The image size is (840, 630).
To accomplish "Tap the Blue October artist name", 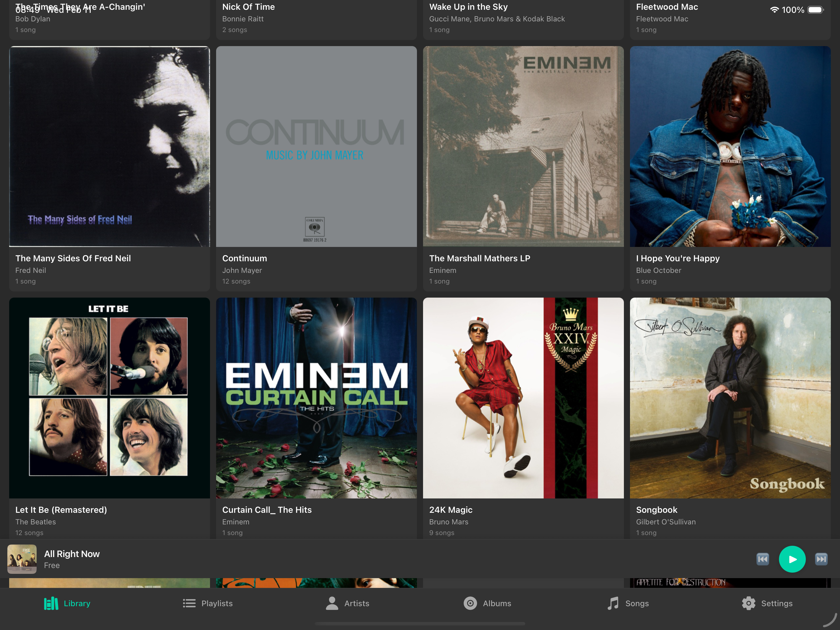I will pyautogui.click(x=658, y=270).
